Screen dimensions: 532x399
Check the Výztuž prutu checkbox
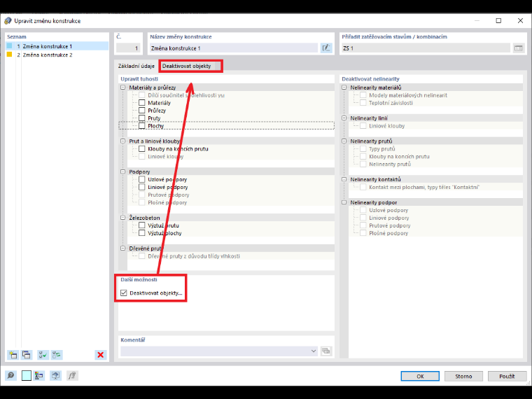click(142, 225)
